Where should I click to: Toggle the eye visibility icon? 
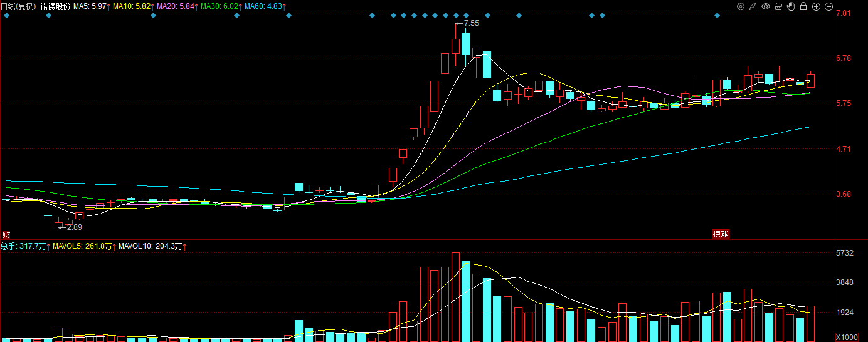[x=766, y=6]
